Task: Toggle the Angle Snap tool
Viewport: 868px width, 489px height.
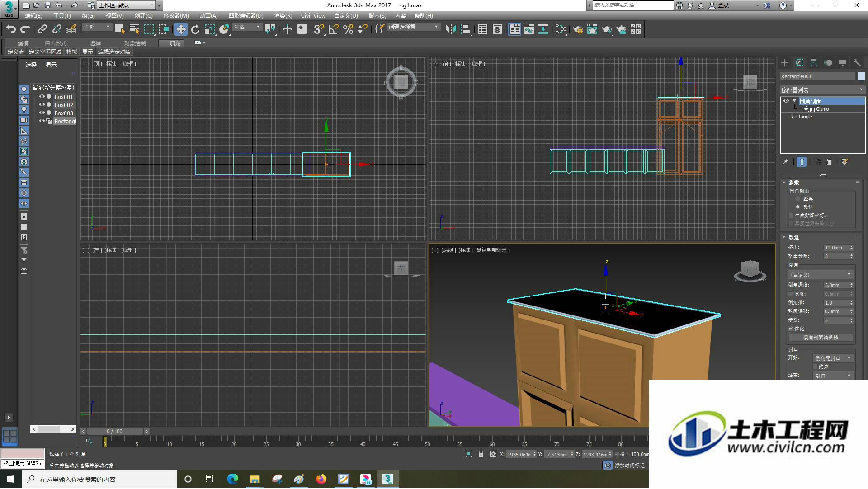Action: [x=333, y=29]
